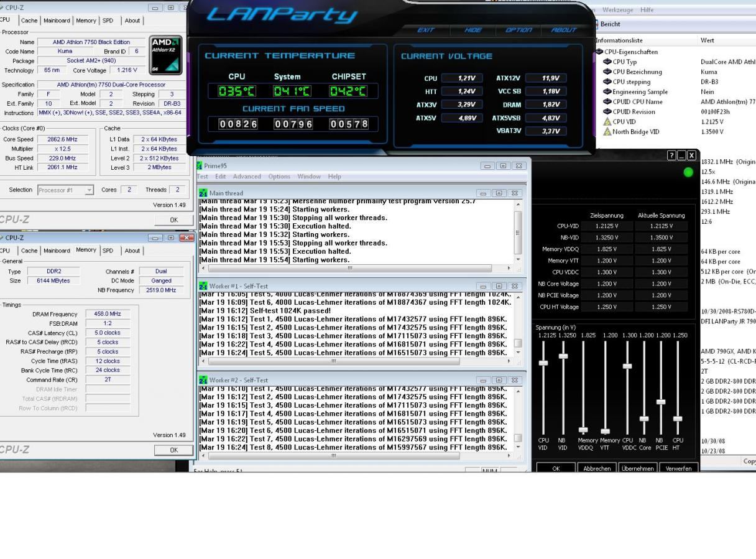Click OK in the voltage tool
This screenshot has height=559, width=756.
[x=556, y=468]
